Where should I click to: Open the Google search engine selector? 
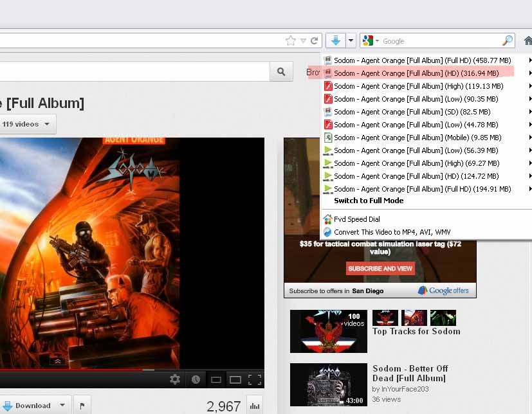[x=370, y=40]
